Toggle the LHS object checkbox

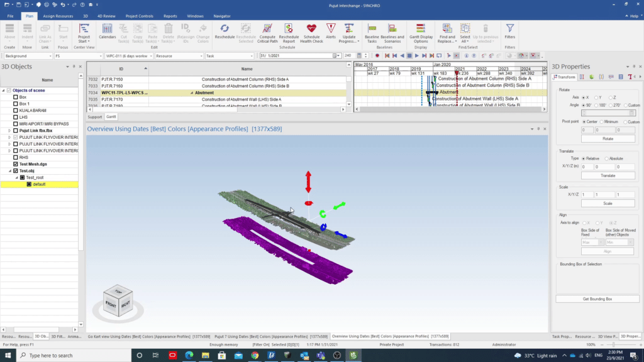point(16,118)
